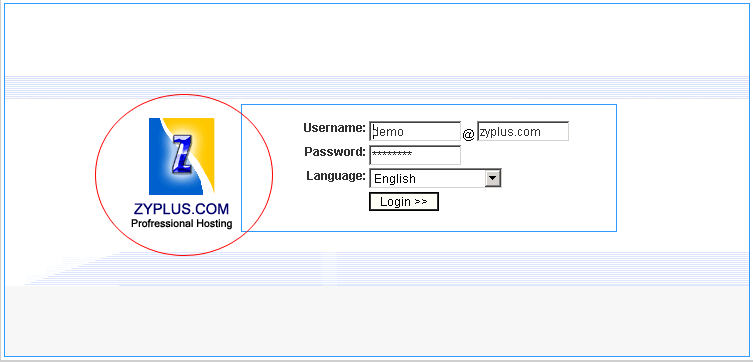Click the Login >> button

pos(404,202)
